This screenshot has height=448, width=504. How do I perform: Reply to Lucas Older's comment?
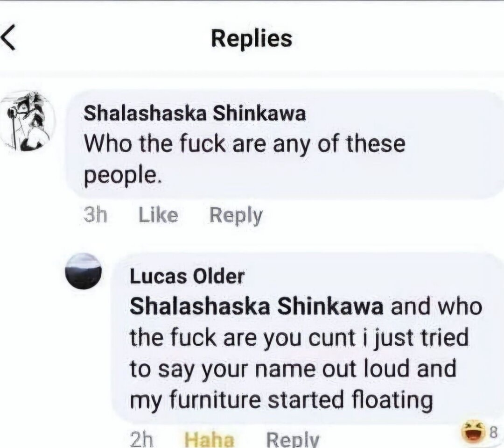coord(293,439)
